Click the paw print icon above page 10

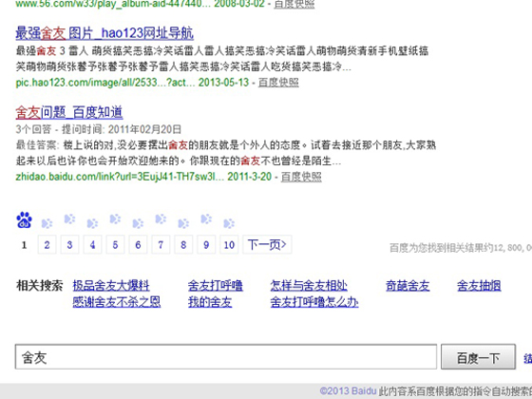click(229, 223)
